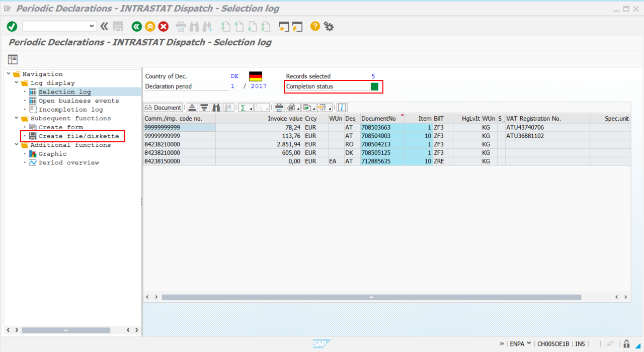This screenshot has height=352, width=644.
Task: Open the Incompletion log tree item
Action: pyautogui.click(x=70, y=110)
